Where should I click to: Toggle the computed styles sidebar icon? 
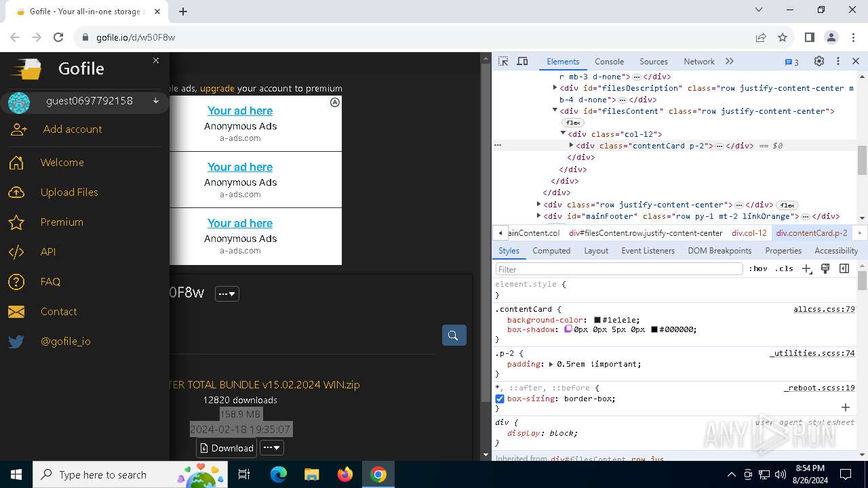844,269
